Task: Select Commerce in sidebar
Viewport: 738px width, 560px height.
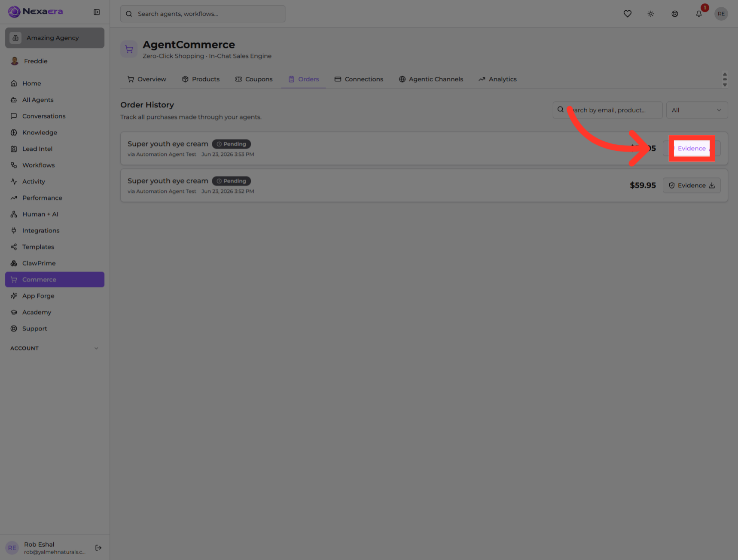Action: [55, 279]
